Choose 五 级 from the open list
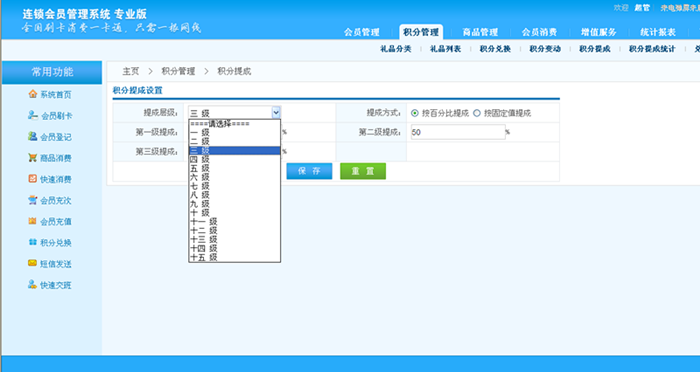Viewport: 700px width, 372px height. (234, 168)
